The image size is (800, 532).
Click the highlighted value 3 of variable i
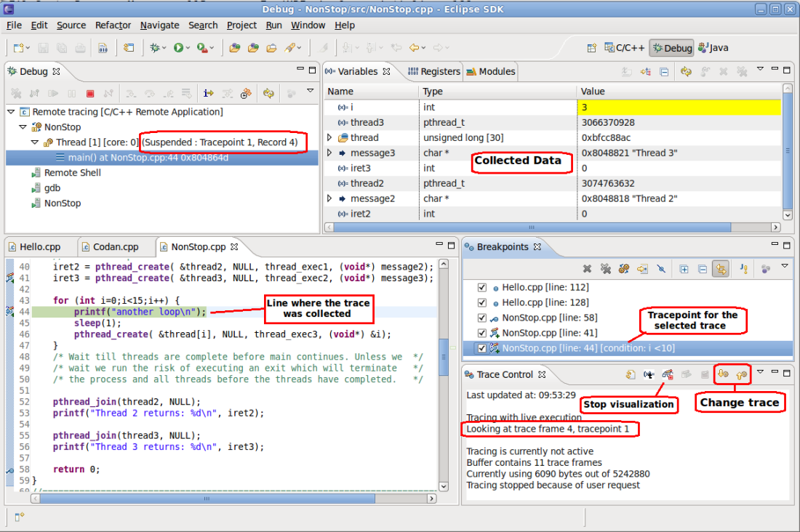pyautogui.click(x=679, y=107)
